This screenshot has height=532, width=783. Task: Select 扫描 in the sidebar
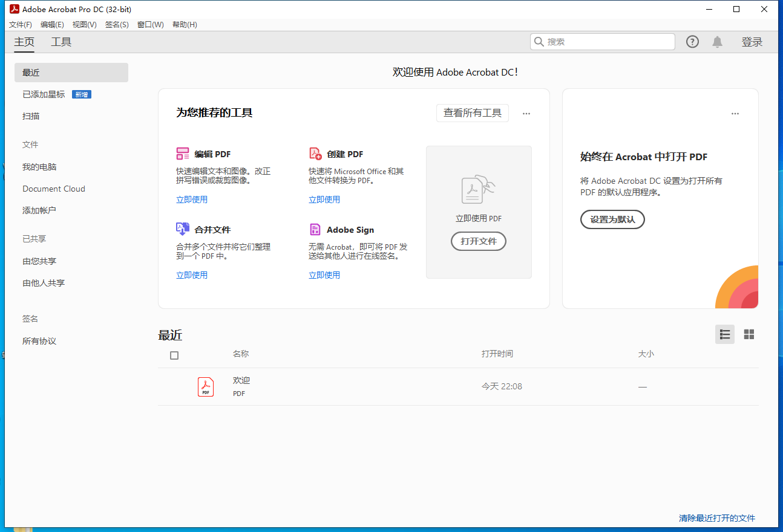pos(31,116)
